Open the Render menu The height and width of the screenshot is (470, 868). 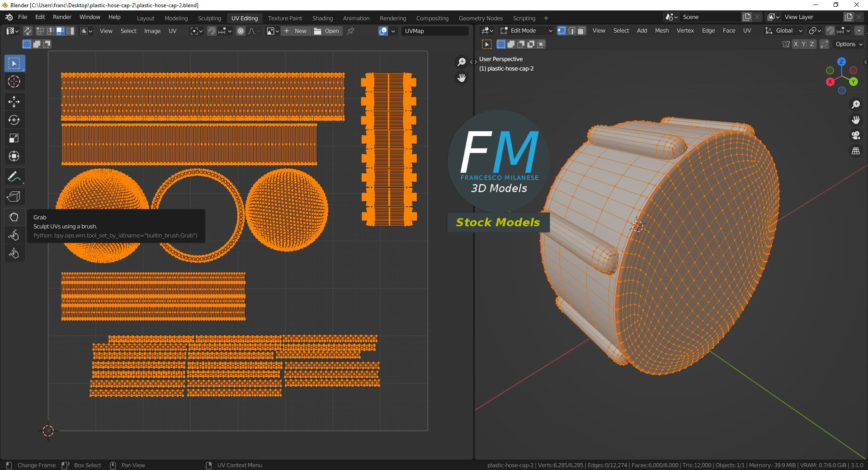(x=62, y=17)
